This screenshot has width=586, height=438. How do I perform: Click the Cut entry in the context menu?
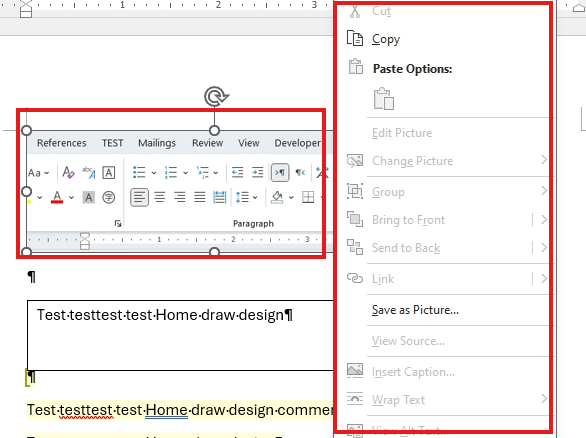point(381,11)
